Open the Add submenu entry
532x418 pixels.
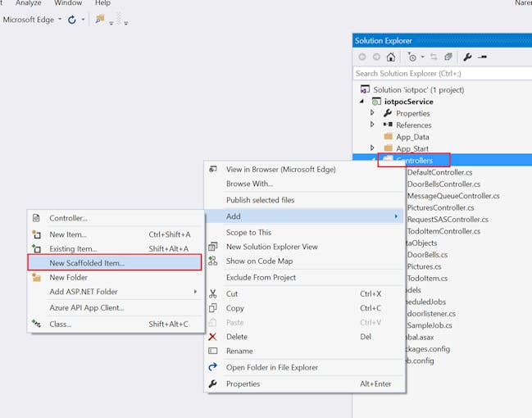[x=304, y=216]
